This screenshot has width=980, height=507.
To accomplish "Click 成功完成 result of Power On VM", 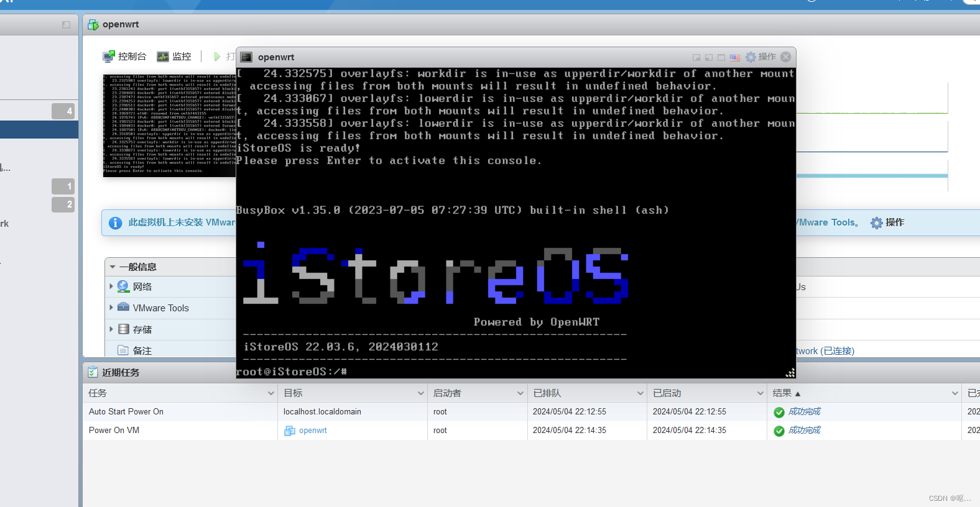I will pyautogui.click(x=805, y=430).
